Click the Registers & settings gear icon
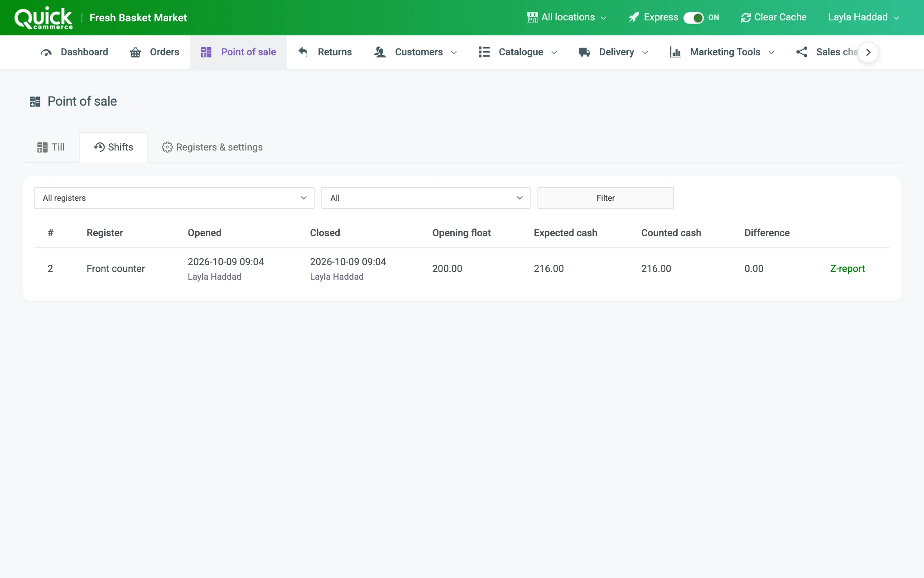The height and width of the screenshot is (578, 924). 167,147
